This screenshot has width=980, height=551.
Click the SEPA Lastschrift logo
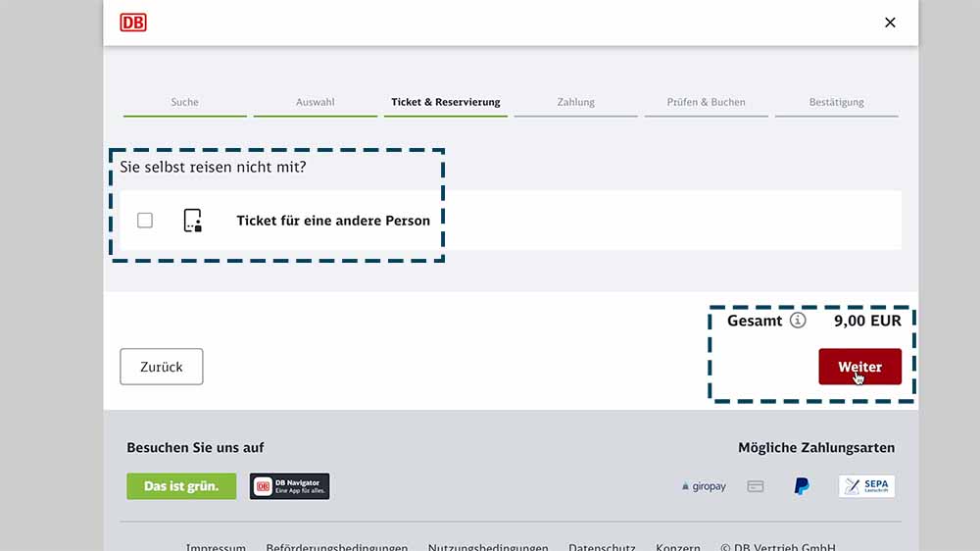click(866, 486)
